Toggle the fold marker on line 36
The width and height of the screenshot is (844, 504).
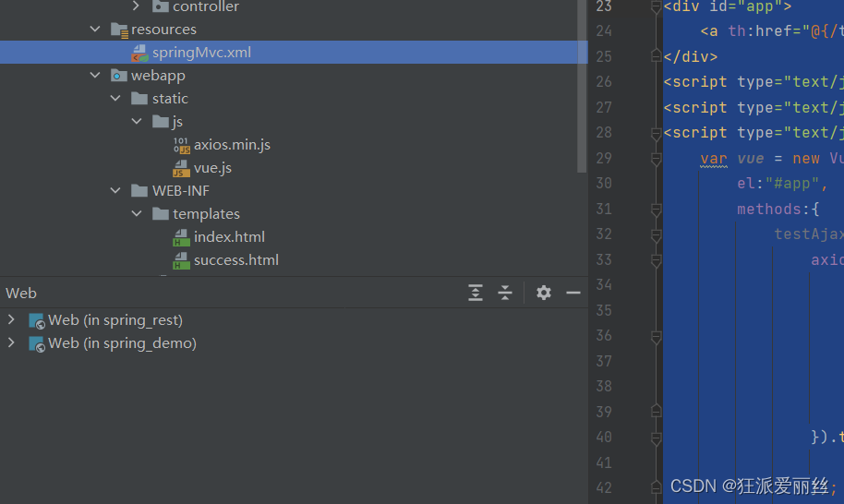coord(657,337)
